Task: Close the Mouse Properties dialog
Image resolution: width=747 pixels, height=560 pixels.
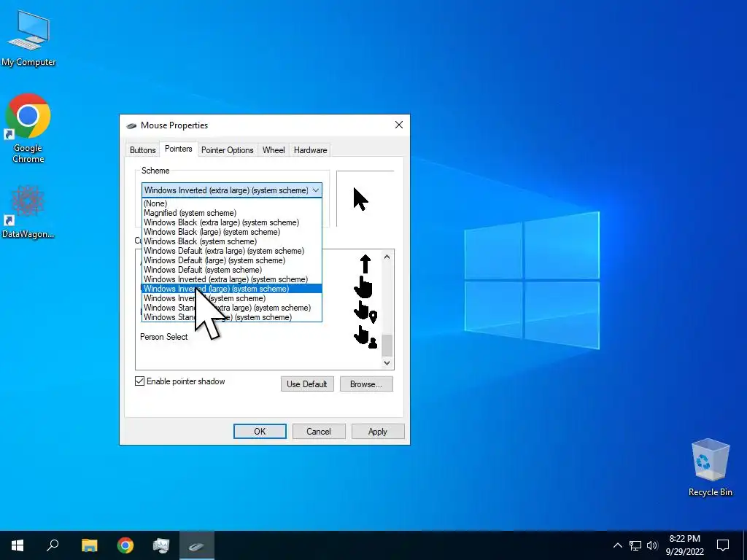Action: [x=399, y=125]
